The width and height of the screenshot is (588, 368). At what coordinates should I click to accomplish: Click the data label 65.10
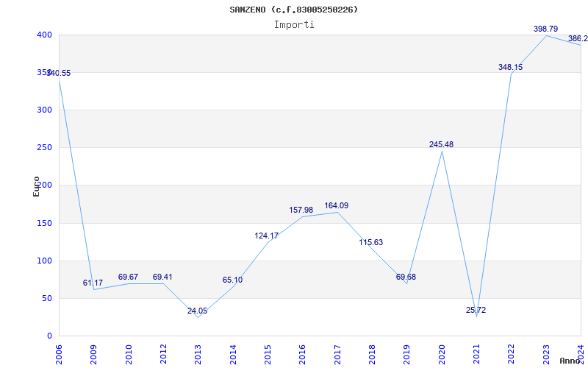232,280
